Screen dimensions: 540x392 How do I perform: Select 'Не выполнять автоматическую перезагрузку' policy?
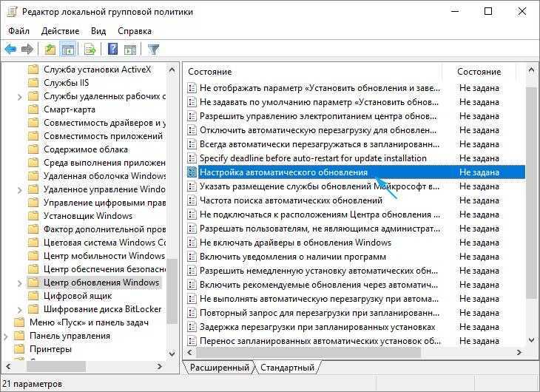[320, 299]
